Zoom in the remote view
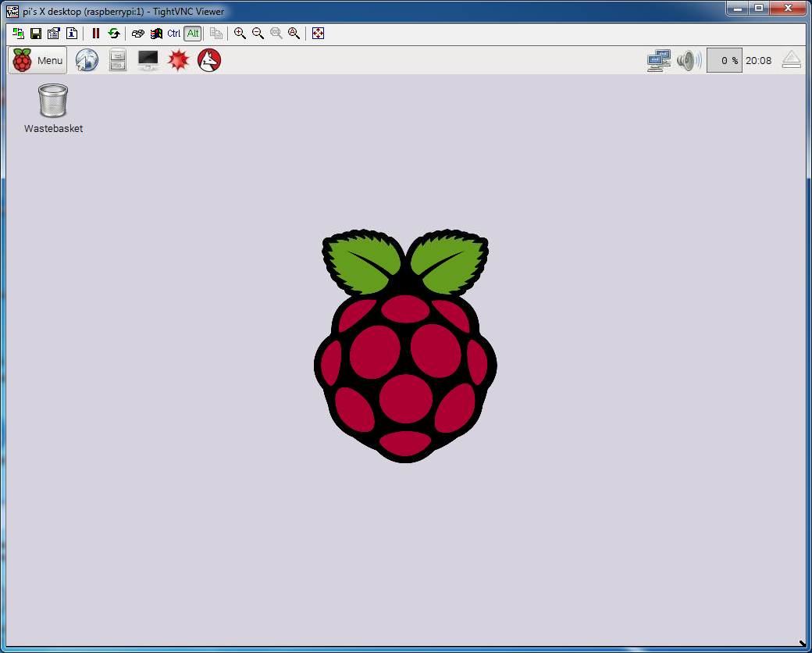This screenshot has height=653, width=812. pos(240,34)
